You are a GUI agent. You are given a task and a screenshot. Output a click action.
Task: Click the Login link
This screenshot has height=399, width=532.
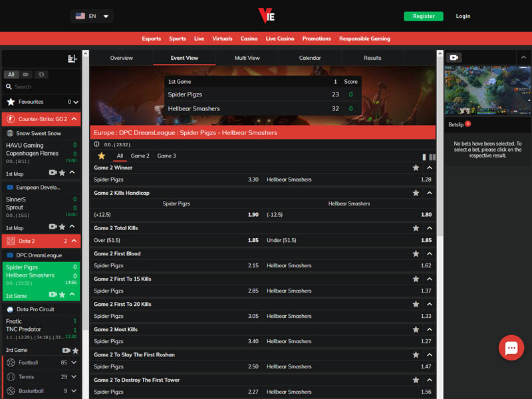pos(463,16)
